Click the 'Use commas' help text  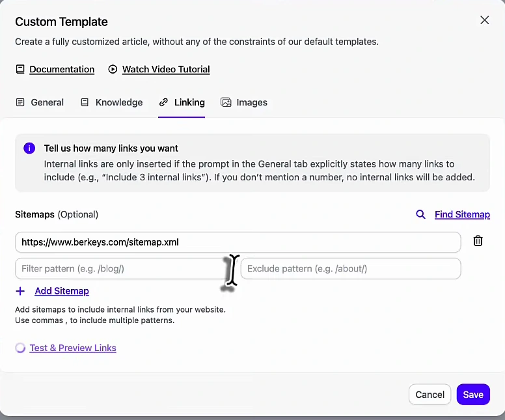[x=95, y=320]
